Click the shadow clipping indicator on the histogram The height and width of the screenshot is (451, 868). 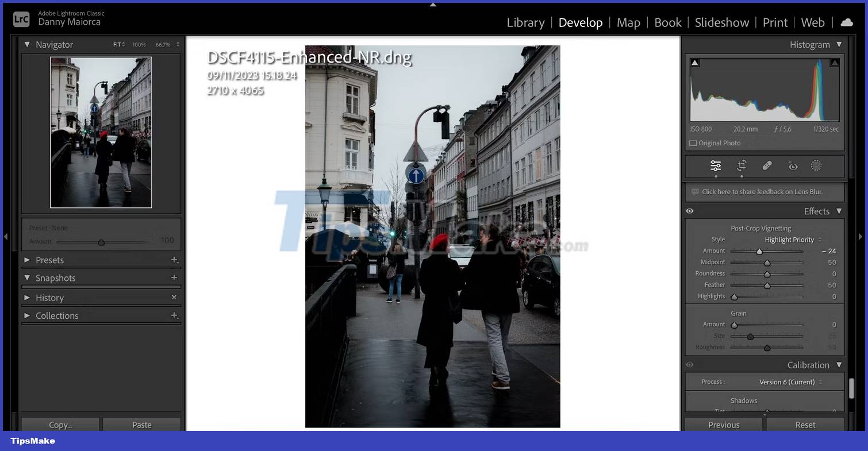pyautogui.click(x=694, y=62)
